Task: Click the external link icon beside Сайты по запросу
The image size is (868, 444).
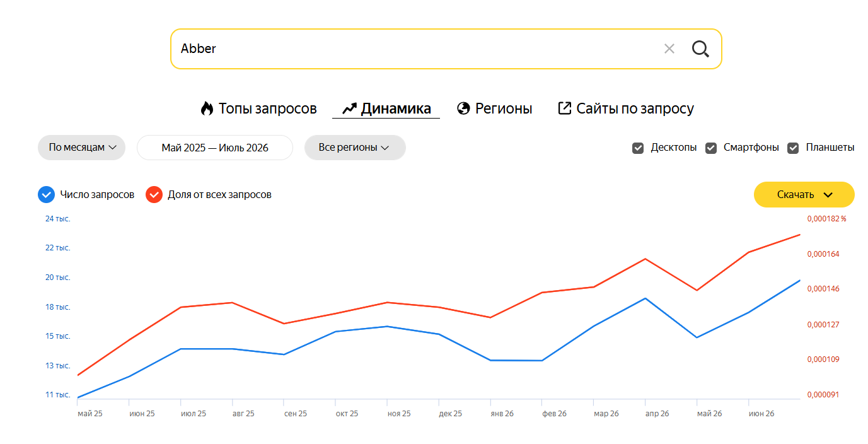Action: pos(564,108)
